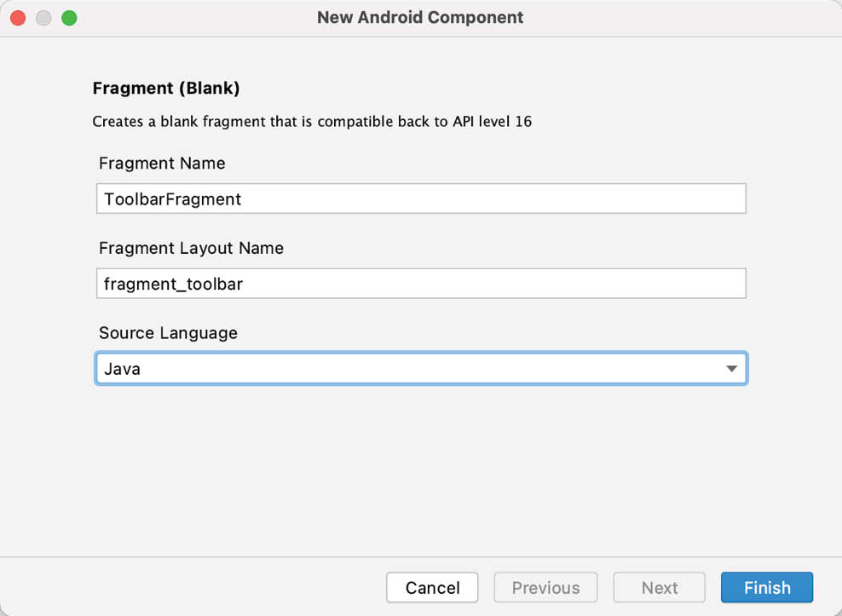This screenshot has width=842, height=616.
Task: Open the Source Language combo box
Action: point(421,368)
